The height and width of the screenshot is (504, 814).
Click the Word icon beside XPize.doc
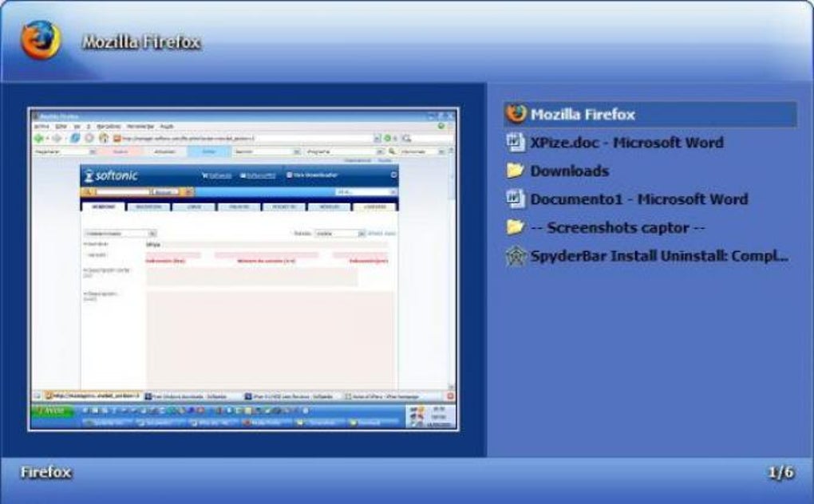(516, 142)
